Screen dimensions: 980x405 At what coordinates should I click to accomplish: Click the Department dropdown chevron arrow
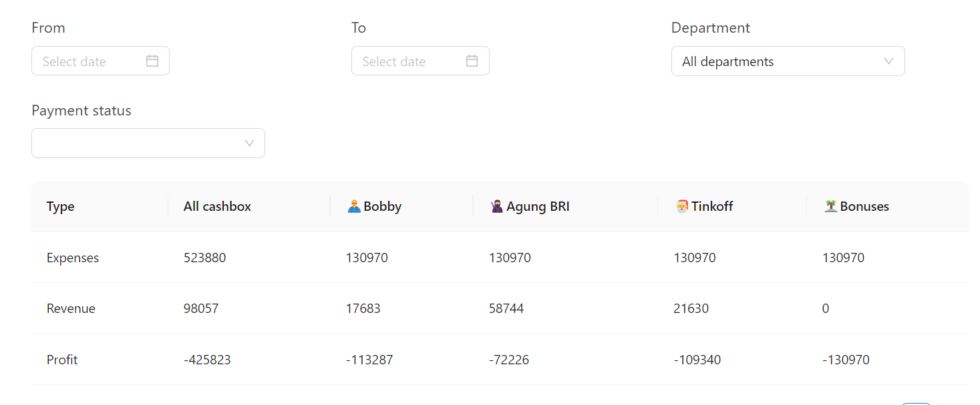888,61
